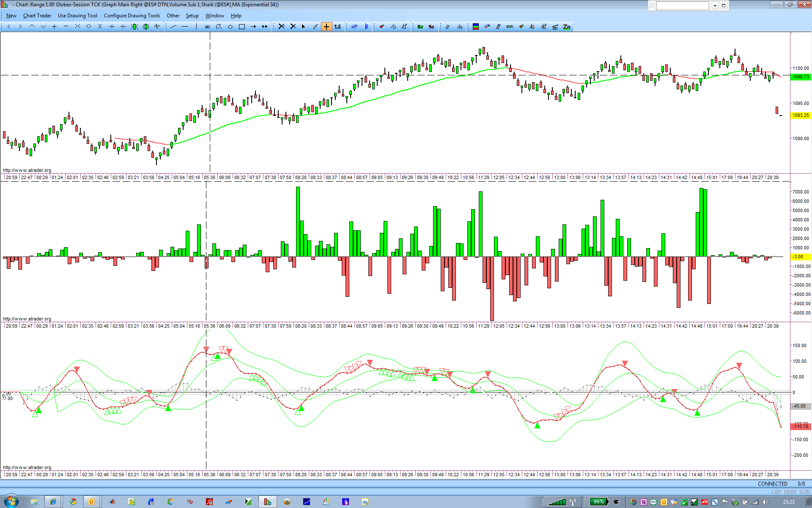The image size is (812, 508).
Task: Click the battery 96% indicator in taskbar
Action: coord(599,502)
